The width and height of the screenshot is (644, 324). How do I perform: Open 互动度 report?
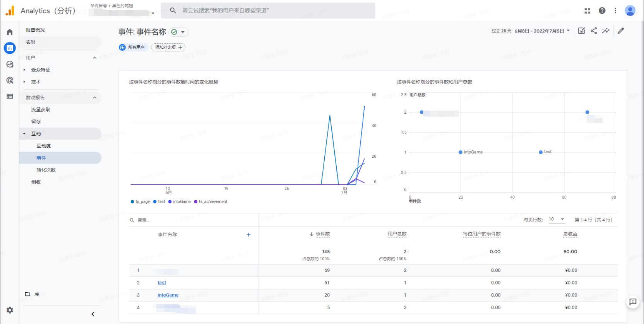[x=44, y=146]
